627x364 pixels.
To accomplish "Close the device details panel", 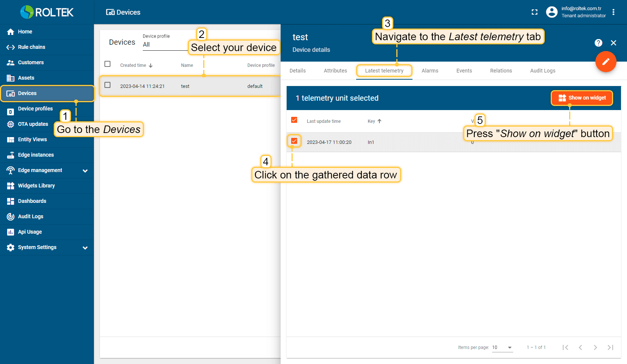I will coord(613,43).
